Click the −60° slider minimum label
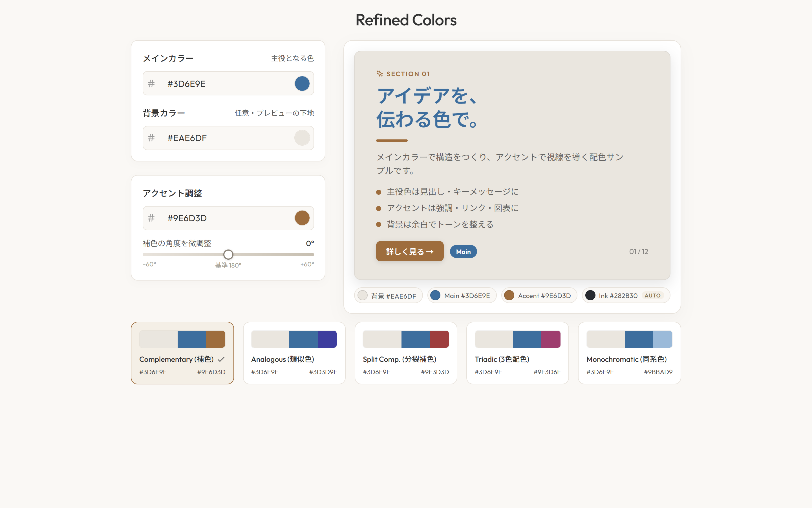 (x=149, y=264)
